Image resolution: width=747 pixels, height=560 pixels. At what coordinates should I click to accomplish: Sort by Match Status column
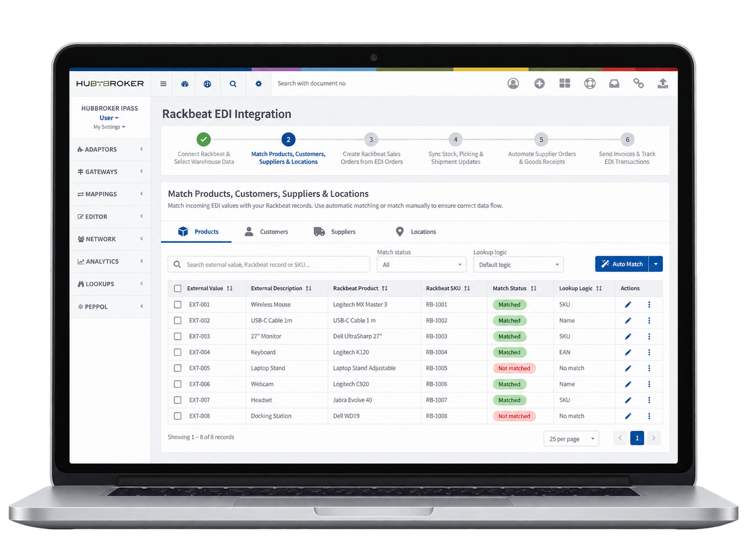coord(533,289)
